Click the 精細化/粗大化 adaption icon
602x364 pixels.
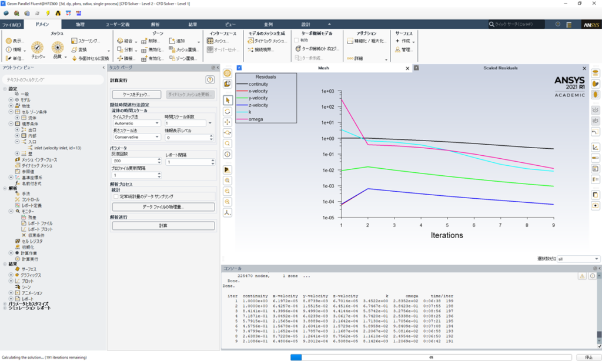[x=350, y=41]
